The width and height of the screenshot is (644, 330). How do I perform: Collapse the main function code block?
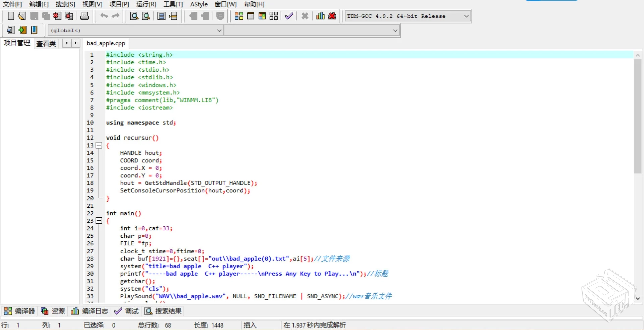(x=99, y=221)
